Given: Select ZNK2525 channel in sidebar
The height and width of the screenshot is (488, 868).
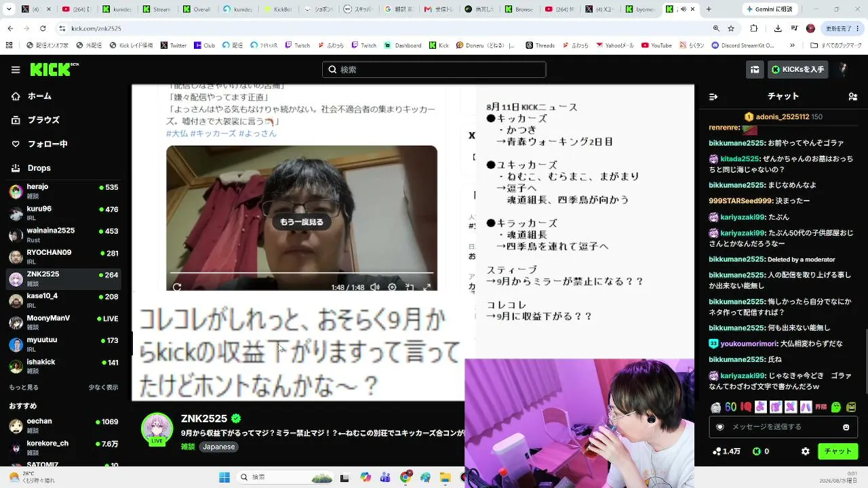Looking at the screenshot, I should click(x=64, y=278).
